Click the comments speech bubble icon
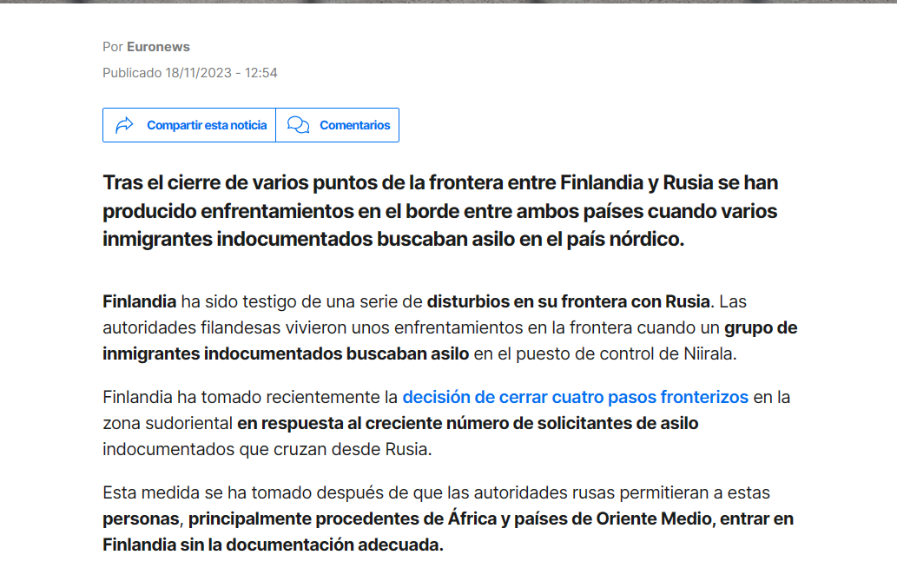Viewport: 897px width, 588px height. (x=298, y=125)
